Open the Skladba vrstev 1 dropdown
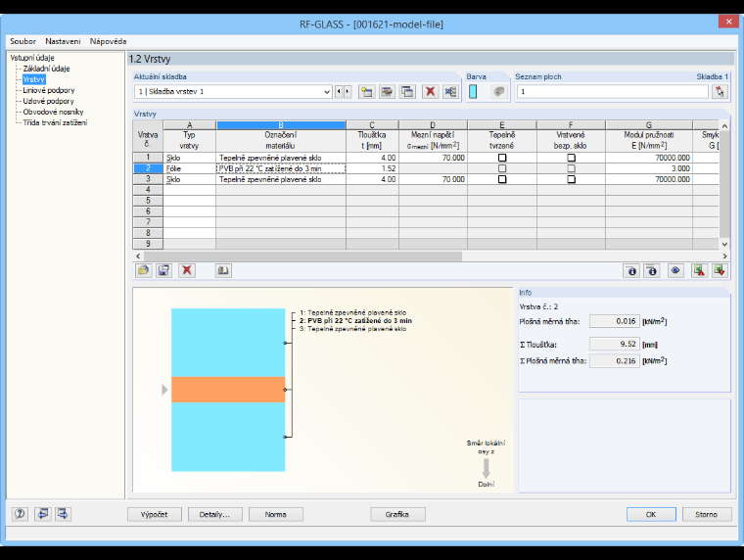Image resolution: width=744 pixels, height=560 pixels. [x=327, y=92]
